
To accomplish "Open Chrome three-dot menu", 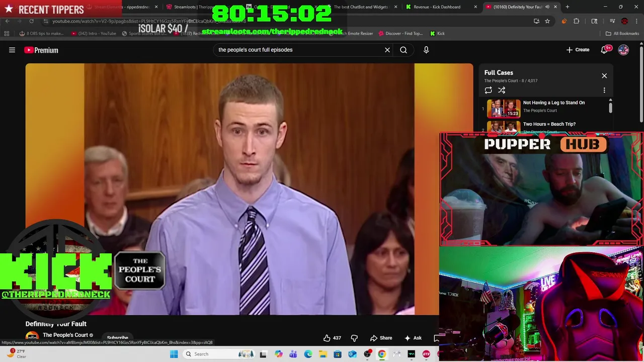I will 636,21.
